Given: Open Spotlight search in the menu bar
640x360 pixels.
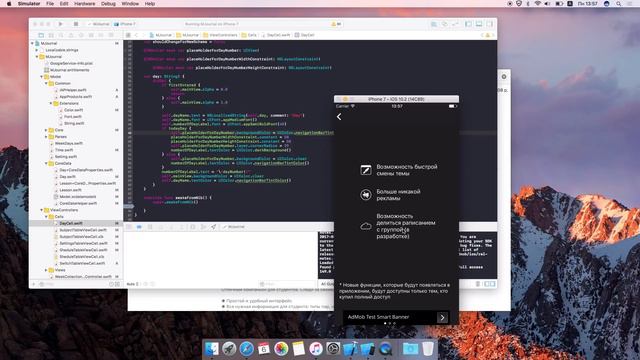Looking at the screenshot, I should 619,4.
